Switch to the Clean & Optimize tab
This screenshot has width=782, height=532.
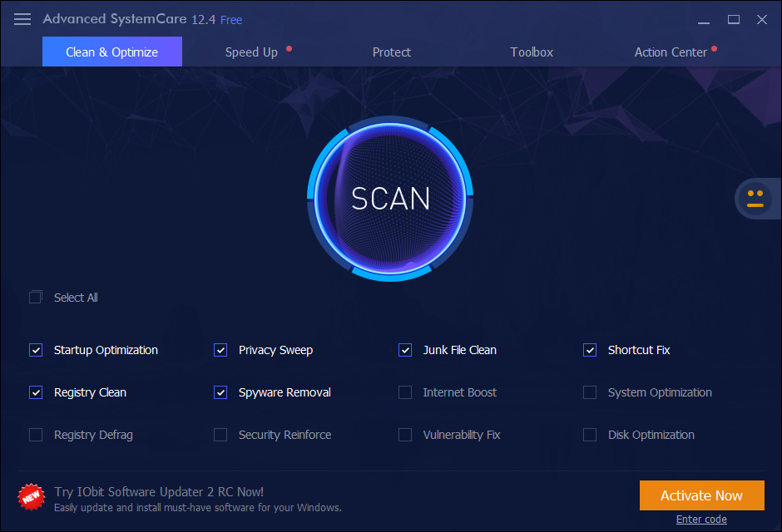click(112, 52)
